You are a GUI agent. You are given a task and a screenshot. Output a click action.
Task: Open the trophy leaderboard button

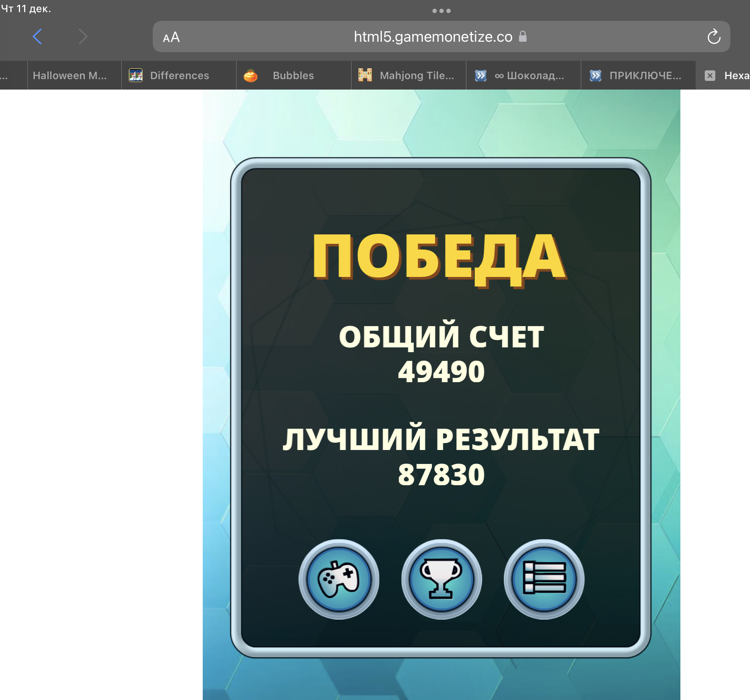coord(441,579)
